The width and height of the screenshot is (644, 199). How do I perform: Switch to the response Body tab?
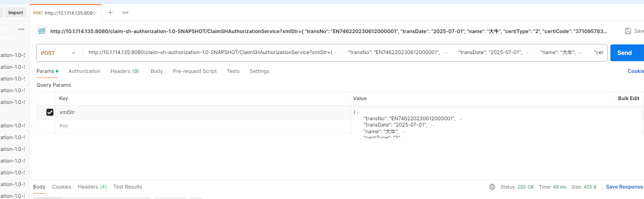pyautogui.click(x=39, y=187)
